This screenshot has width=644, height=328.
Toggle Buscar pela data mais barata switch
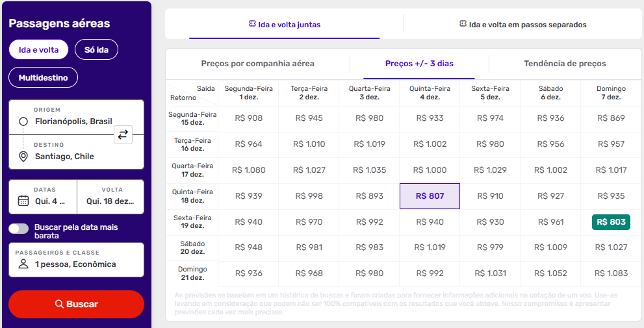coord(19,228)
